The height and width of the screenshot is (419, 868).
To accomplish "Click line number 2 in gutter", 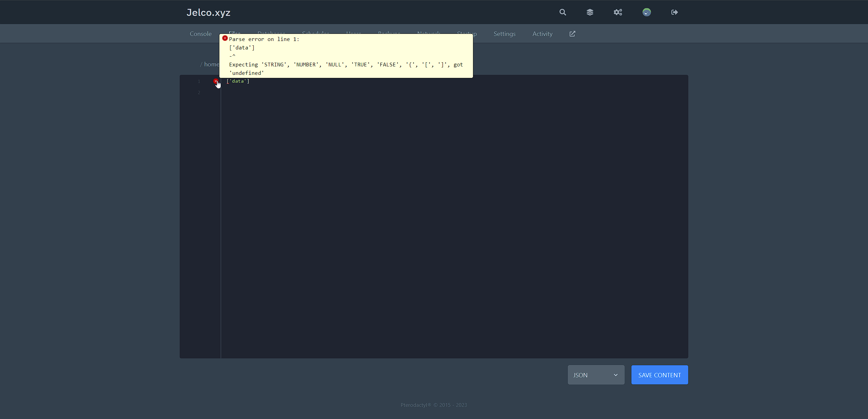I will (x=199, y=92).
